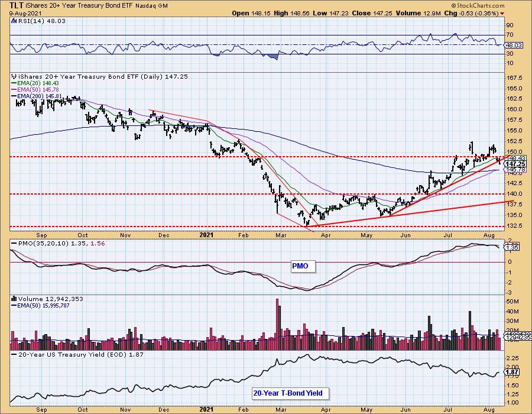This screenshot has width=532, height=414.
Task: Select the TLT ticker symbol
Action: pyautogui.click(x=17, y=5)
